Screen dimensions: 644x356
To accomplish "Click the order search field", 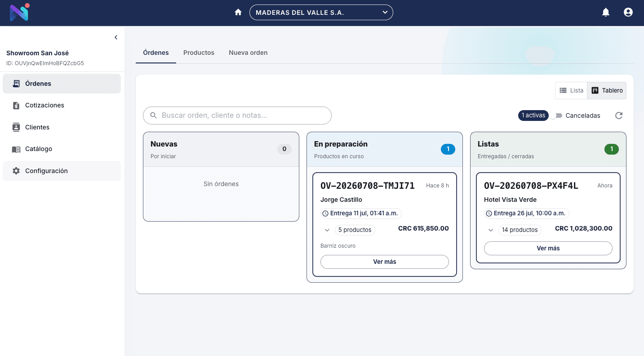I will 237,116.
